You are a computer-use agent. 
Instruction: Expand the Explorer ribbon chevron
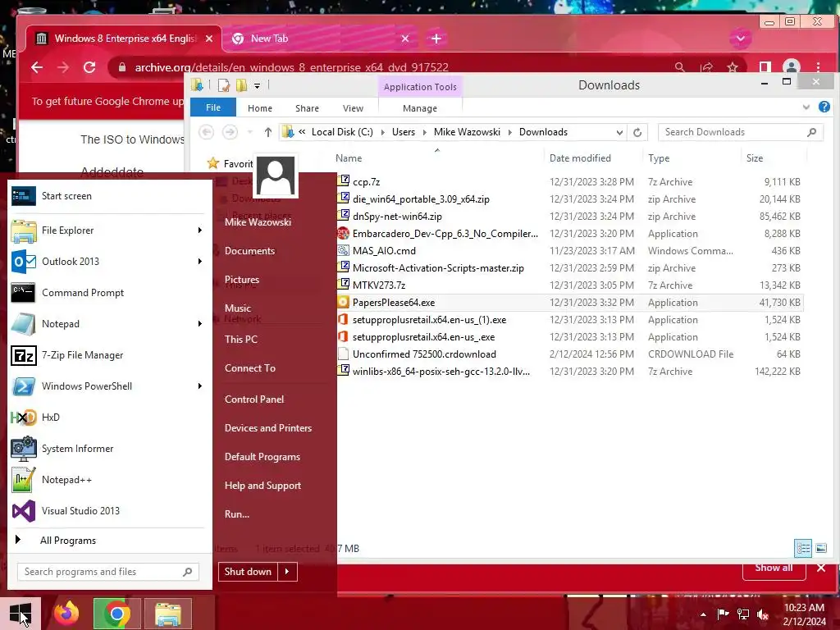806,107
